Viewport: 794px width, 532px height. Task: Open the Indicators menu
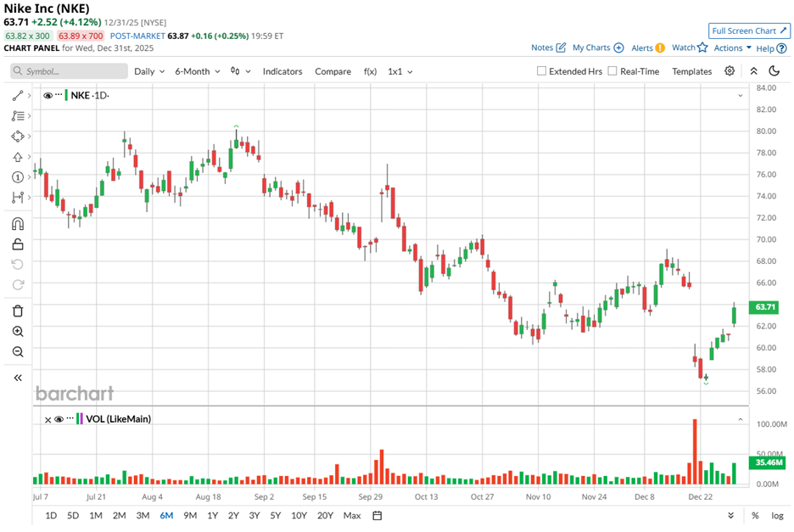(x=282, y=71)
